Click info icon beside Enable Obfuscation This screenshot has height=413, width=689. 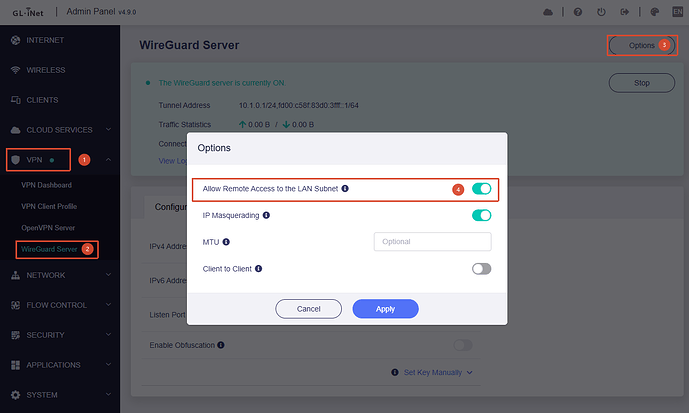pyautogui.click(x=221, y=345)
